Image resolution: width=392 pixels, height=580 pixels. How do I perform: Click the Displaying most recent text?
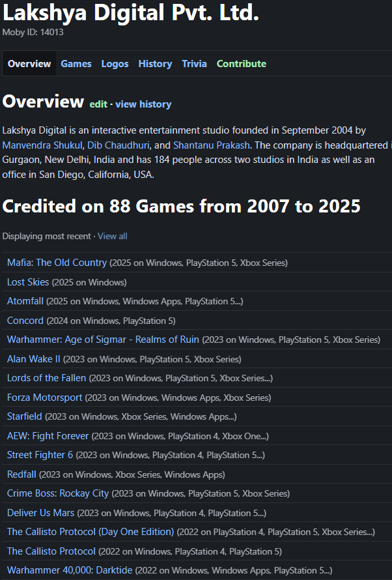[x=46, y=236]
